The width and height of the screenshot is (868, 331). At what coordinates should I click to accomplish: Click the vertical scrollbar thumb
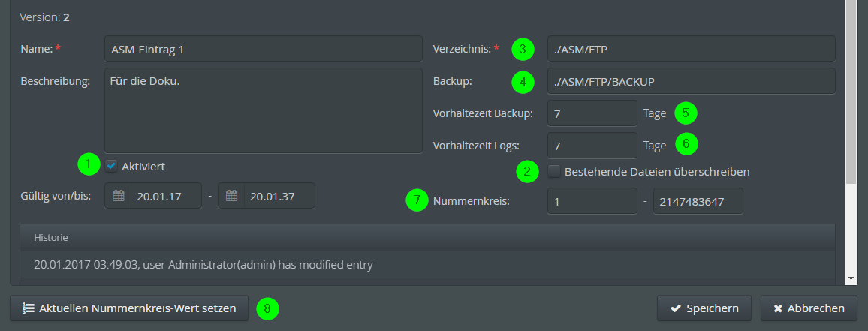pos(851,92)
